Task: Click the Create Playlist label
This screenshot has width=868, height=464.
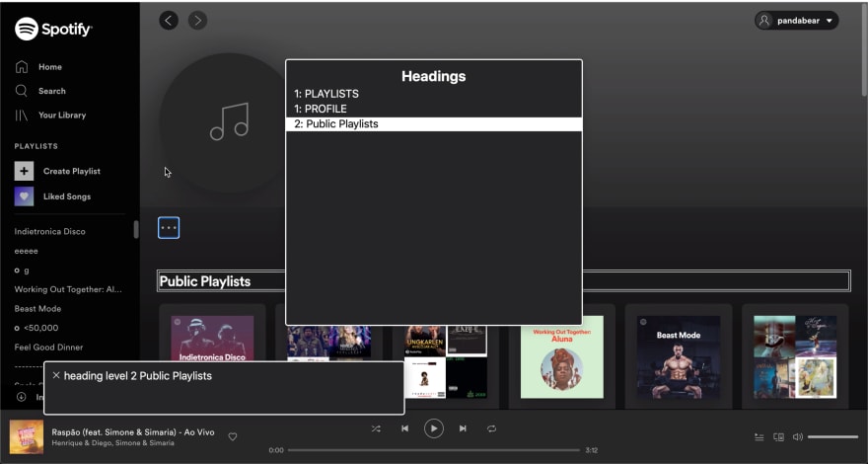Action: [x=72, y=172]
